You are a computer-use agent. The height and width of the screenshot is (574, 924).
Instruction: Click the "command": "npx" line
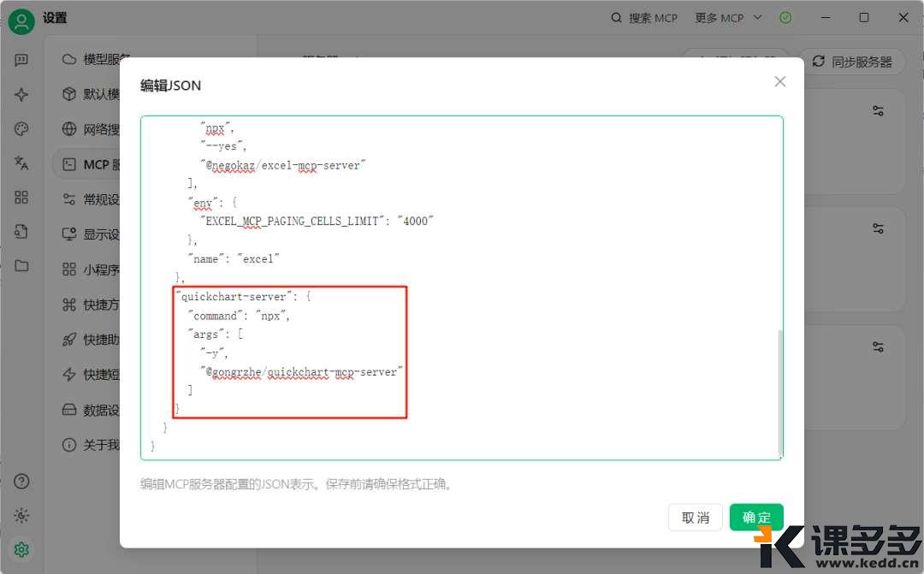(x=239, y=316)
